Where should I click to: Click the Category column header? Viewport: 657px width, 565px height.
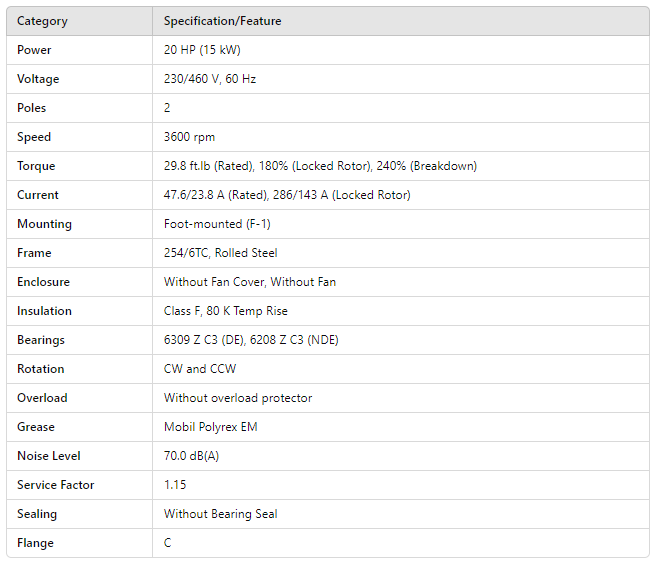click(x=43, y=21)
